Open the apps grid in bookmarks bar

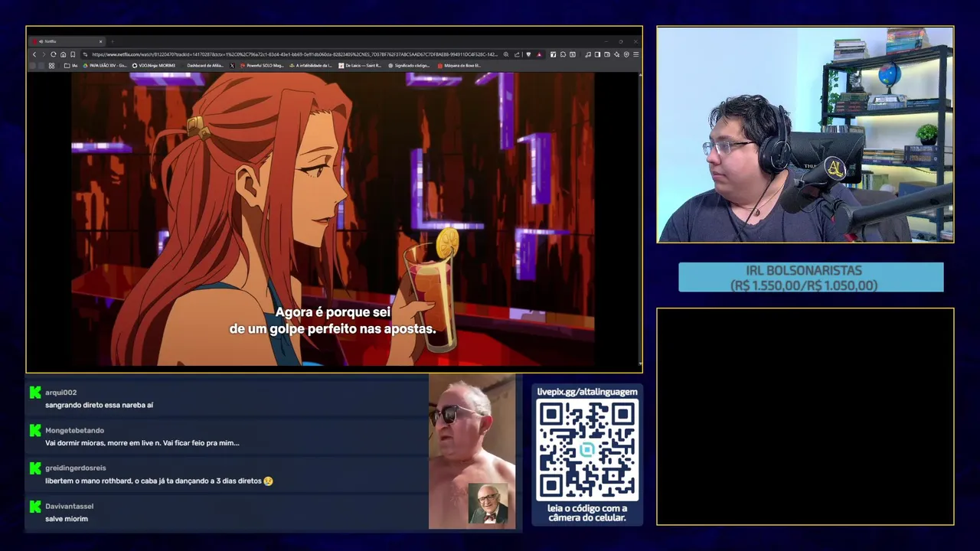[51, 65]
